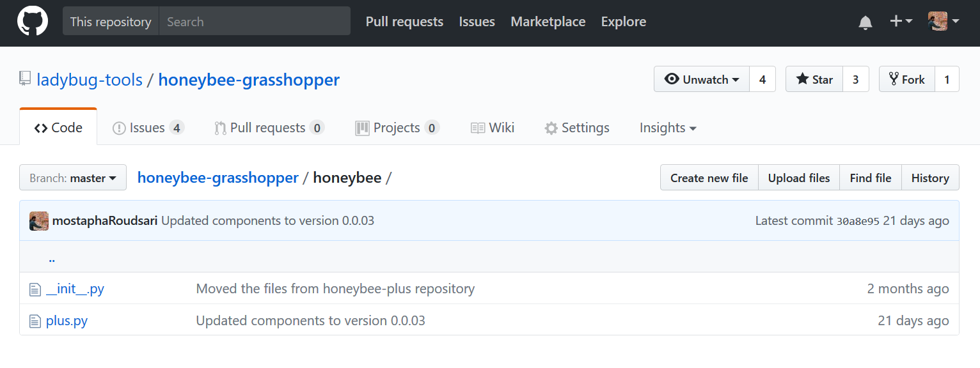Image resolution: width=980 pixels, height=368 pixels.
Task: Click the repository book icon
Action: (x=25, y=79)
